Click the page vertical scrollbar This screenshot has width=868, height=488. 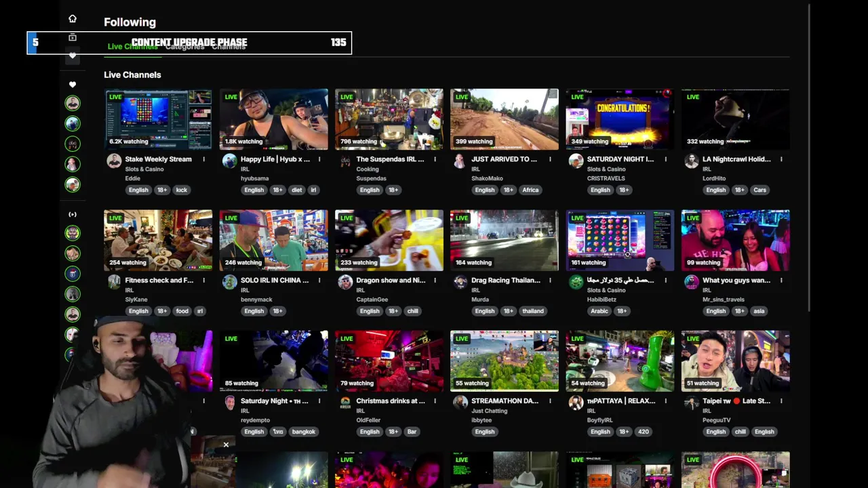tap(810, 157)
